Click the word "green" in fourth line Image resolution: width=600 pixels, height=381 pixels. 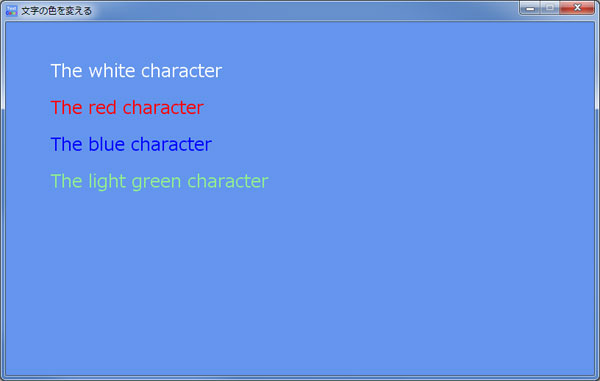click(156, 182)
